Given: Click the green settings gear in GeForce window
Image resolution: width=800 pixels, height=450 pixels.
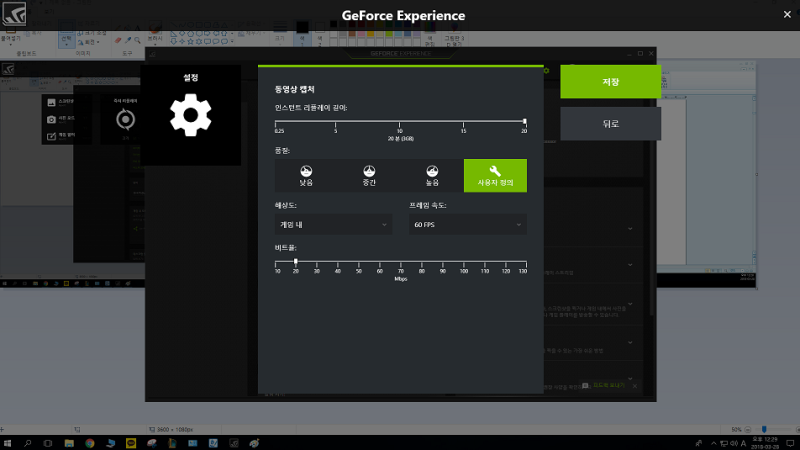Looking at the screenshot, I should 546,70.
